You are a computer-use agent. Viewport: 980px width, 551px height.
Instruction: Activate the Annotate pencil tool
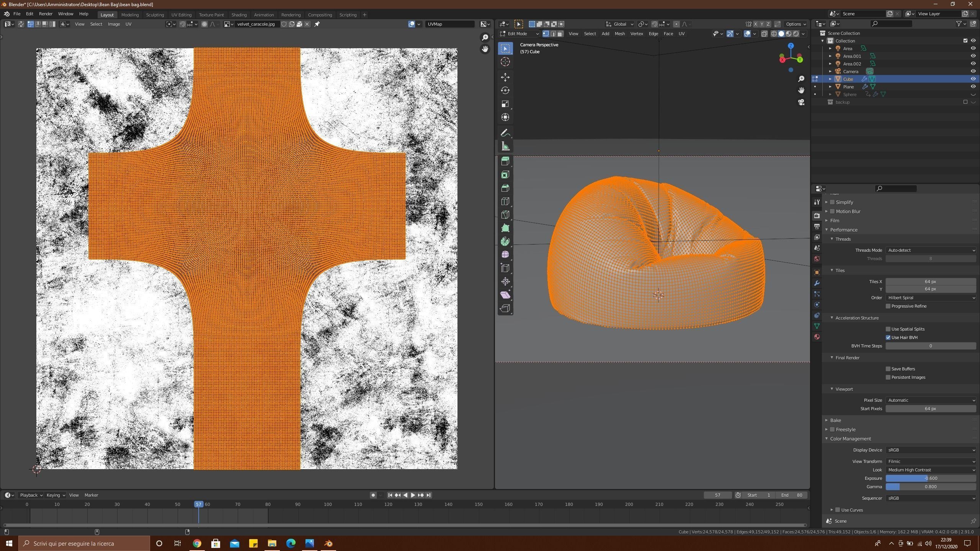505,133
